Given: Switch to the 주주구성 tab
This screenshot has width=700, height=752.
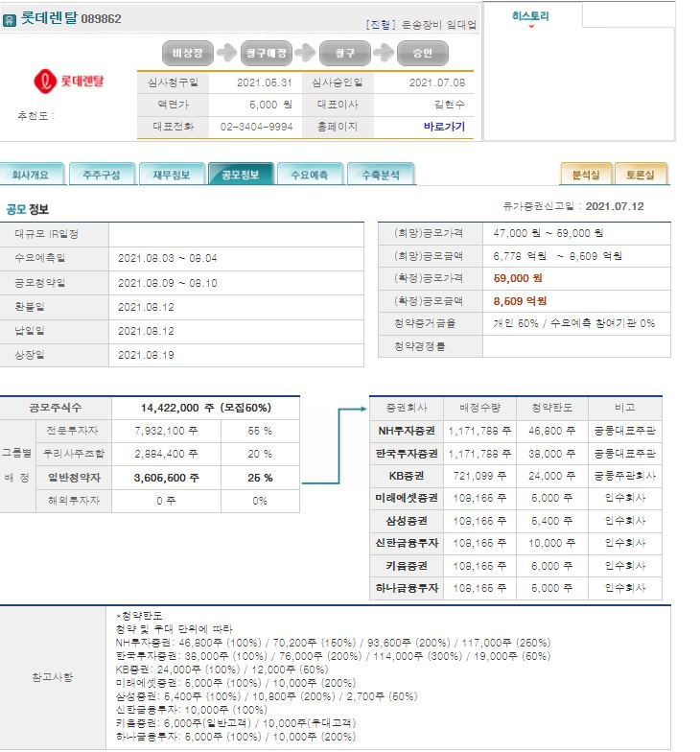Looking at the screenshot, I should 102,175.
